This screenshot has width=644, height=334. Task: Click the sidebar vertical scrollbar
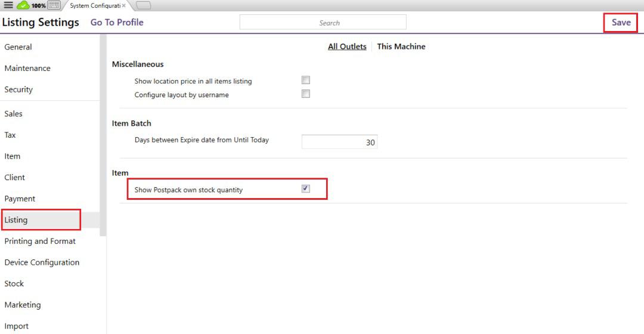tap(103, 135)
